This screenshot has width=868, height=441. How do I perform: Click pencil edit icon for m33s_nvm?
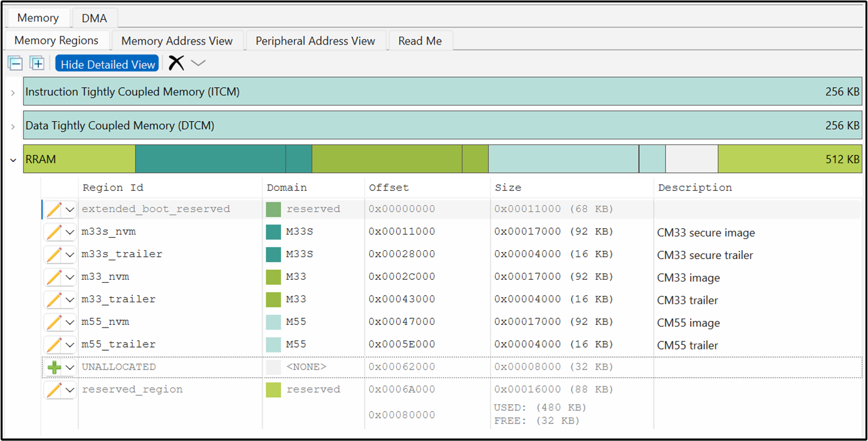click(x=54, y=232)
